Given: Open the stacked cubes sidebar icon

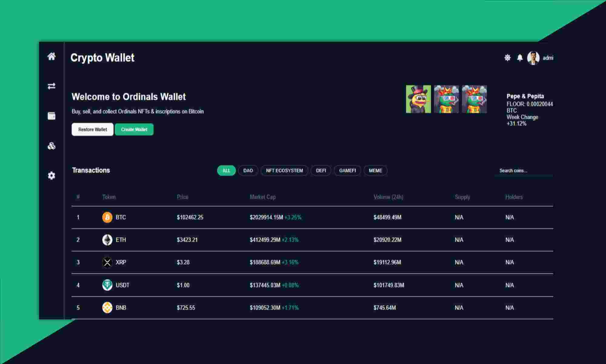Looking at the screenshot, I should 52,146.
